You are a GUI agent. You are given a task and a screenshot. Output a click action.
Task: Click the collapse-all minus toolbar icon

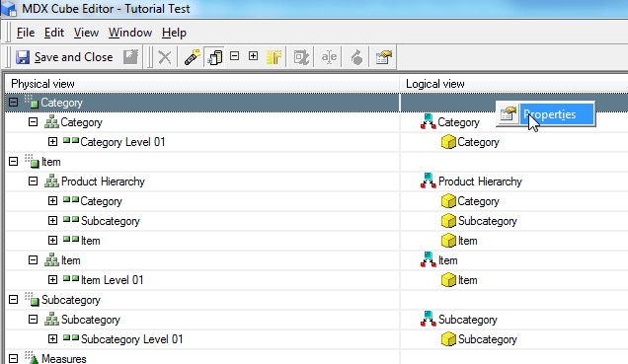(x=235, y=56)
